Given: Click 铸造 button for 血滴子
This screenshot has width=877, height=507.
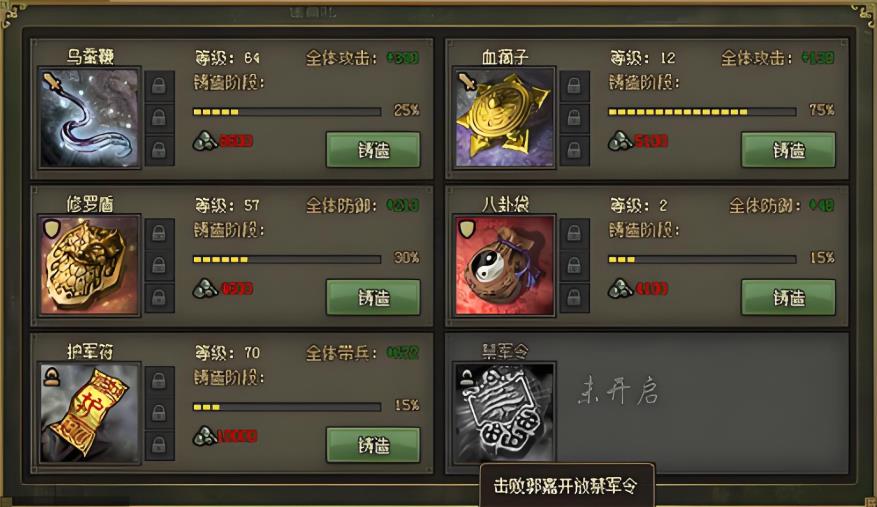Looking at the screenshot, I should (788, 149).
